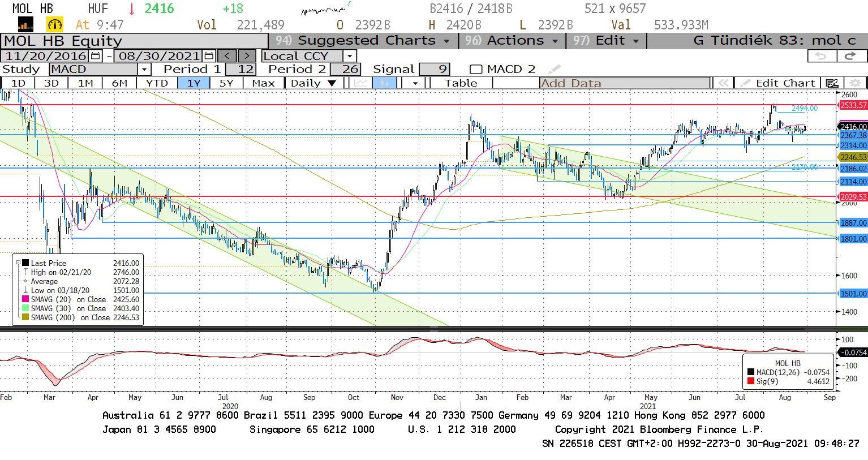868x460 pixels.
Task: Select the candlestick chart type icon
Action: point(384,83)
